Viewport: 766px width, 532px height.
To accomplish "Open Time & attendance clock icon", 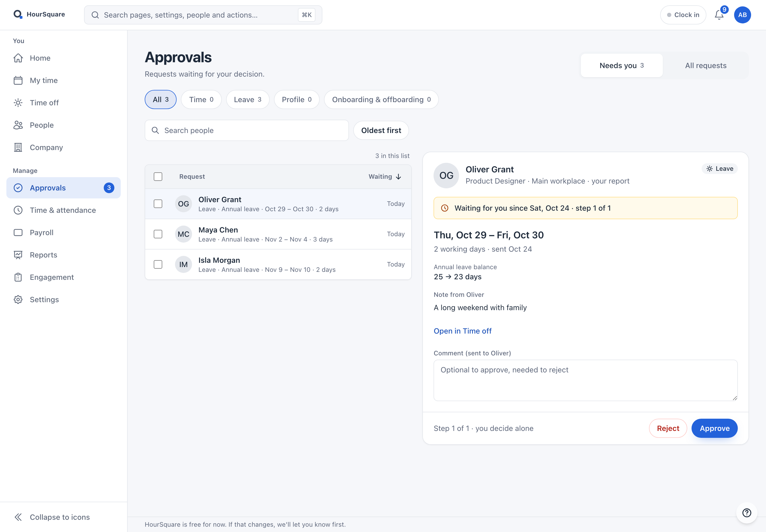I will tap(18, 210).
